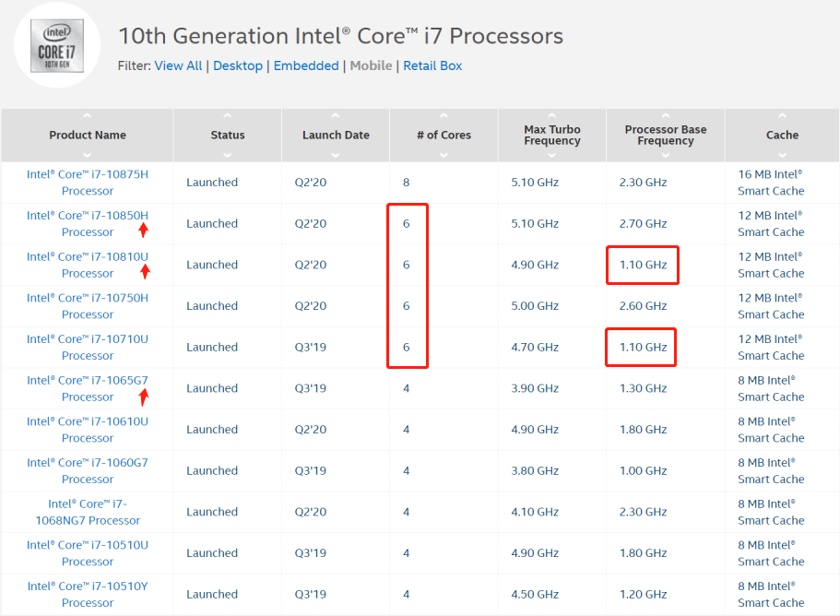
Task: Click the down arrow below Status
Action: 228,155
